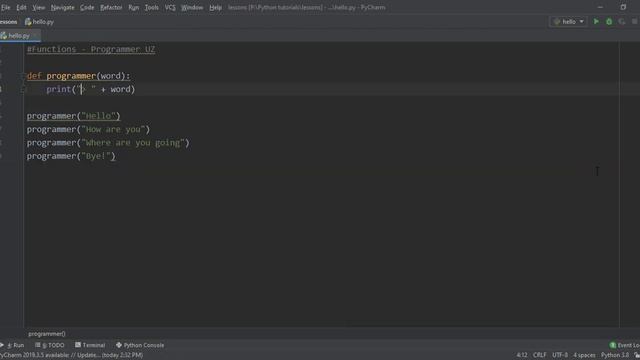Click the programmer("How are you") line
The height and width of the screenshot is (360, 640).
(89, 129)
